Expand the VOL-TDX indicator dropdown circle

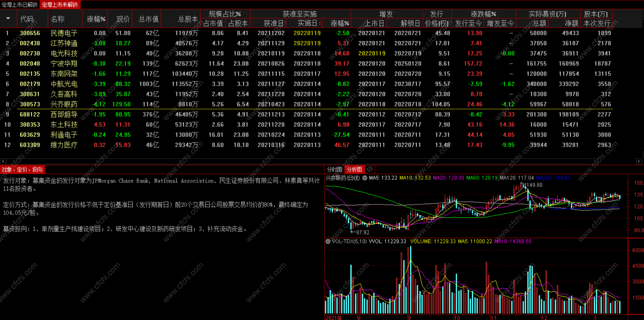[328, 241]
